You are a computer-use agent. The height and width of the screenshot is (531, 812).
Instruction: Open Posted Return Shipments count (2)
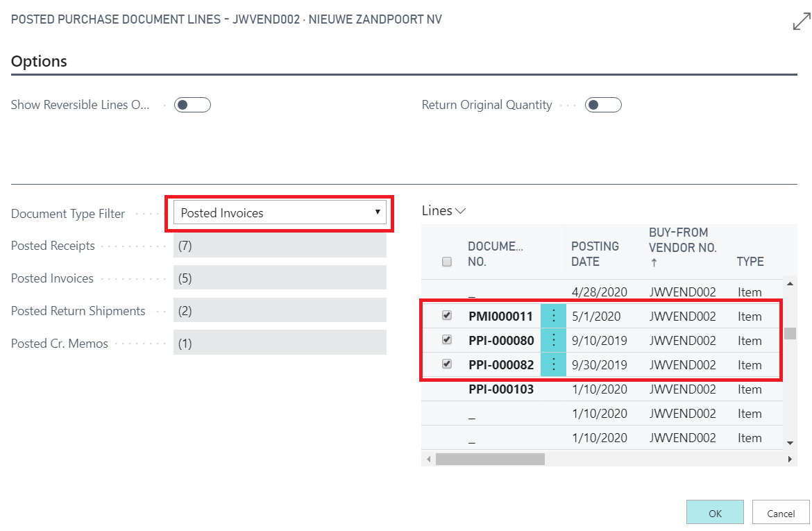tap(280, 311)
